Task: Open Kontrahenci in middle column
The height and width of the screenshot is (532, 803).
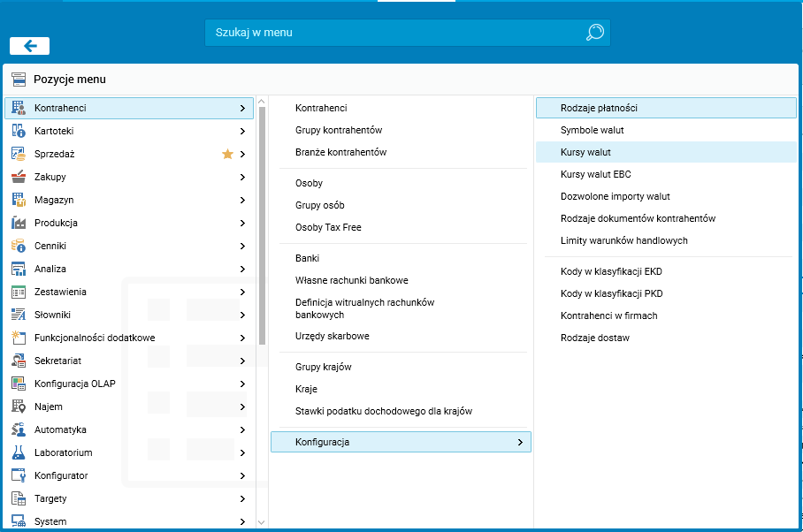Action: coord(321,108)
